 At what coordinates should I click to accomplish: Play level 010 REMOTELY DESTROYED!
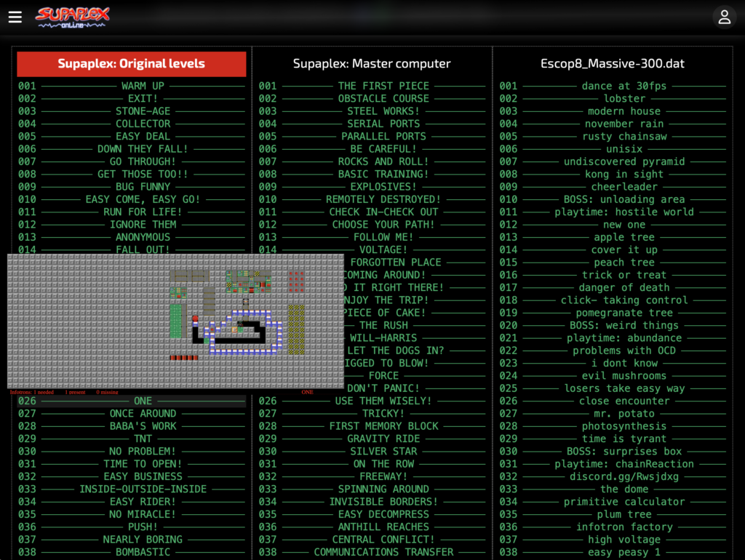383,199
